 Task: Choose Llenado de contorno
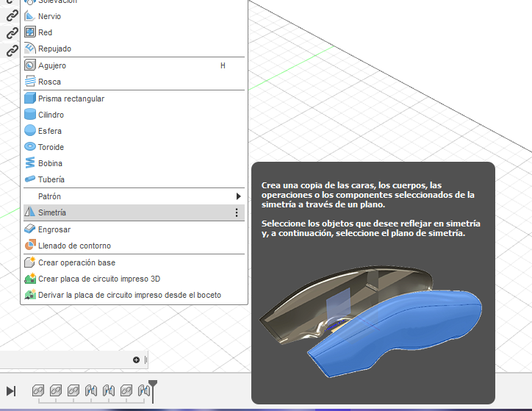pyautogui.click(x=134, y=246)
